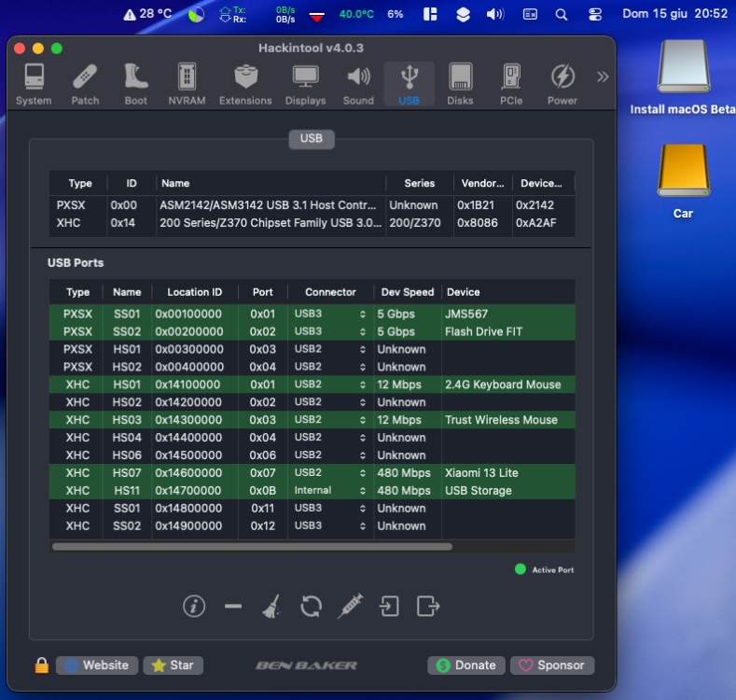Sort by Dev Speed column header
The width and height of the screenshot is (736, 700).
408,292
